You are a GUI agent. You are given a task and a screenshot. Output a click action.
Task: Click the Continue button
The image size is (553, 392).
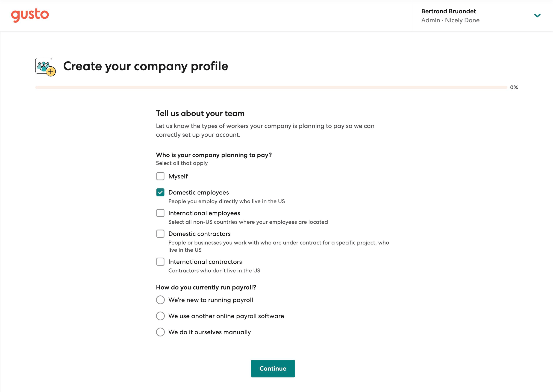[x=273, y=368]
